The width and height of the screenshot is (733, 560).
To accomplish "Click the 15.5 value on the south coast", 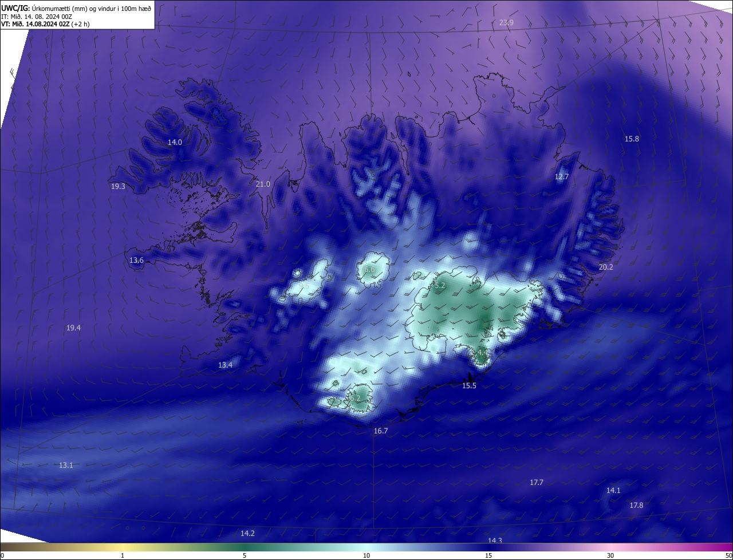I will (469, 386).
